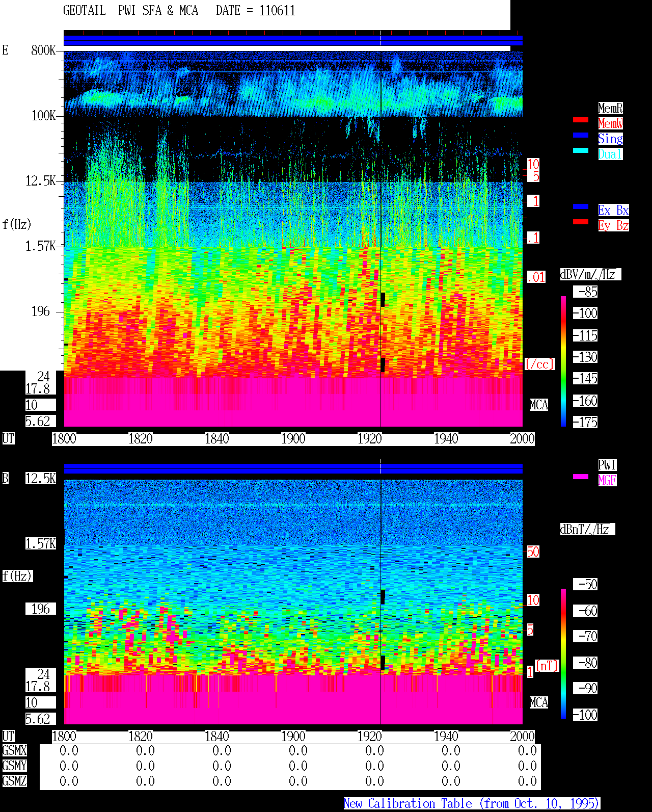This screenshot has height=812, width=652.
Task: Click the PWI legend label
Action: [607, 465]
